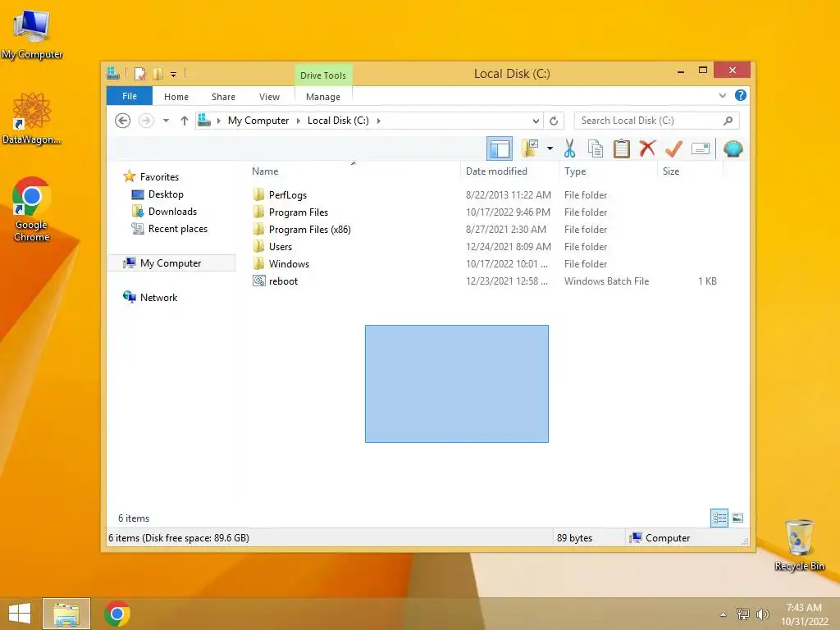Screen dimensions: 840x630
Task: Click the Drive Tools contextual tab header
Action: tap(323, 75)
